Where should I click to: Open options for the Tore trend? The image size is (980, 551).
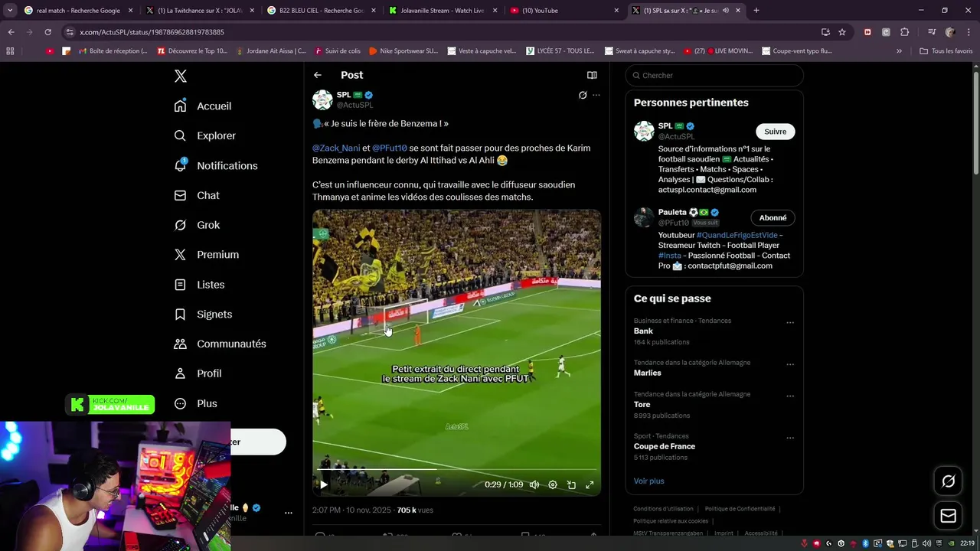pos(790,396)
